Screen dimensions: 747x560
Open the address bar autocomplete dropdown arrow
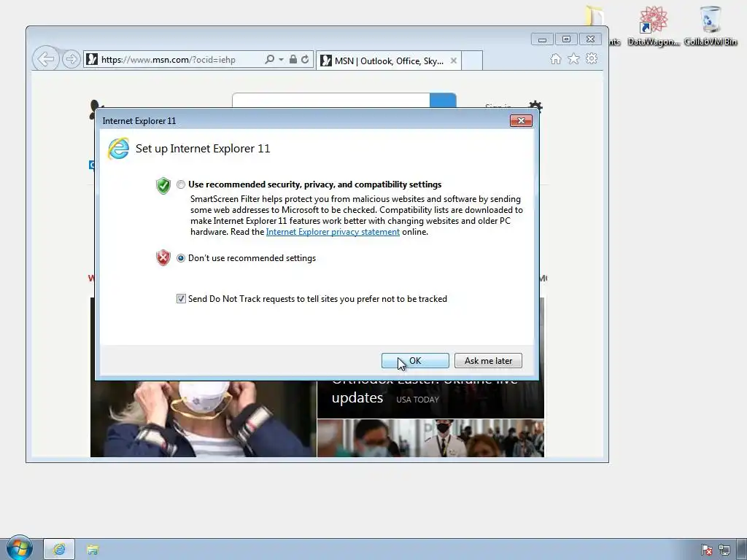[281, 60]
